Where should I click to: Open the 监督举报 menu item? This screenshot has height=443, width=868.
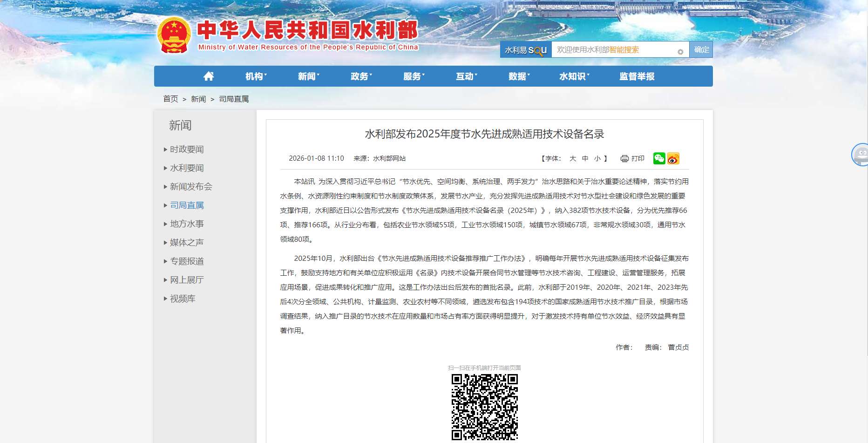point(637,76)
